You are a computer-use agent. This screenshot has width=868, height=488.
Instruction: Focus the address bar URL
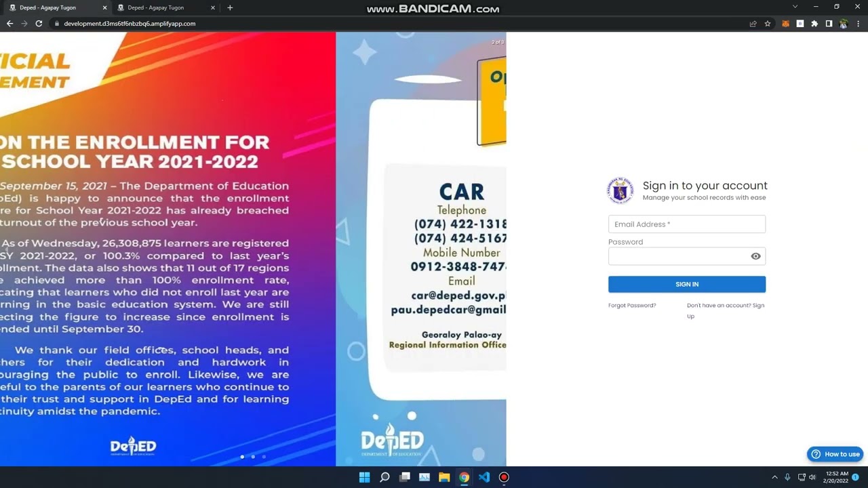click(130, 24)
